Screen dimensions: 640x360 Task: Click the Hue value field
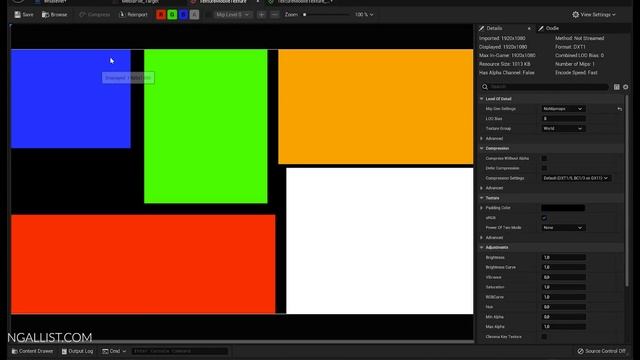pyautogui.click(x=563, y=307)
